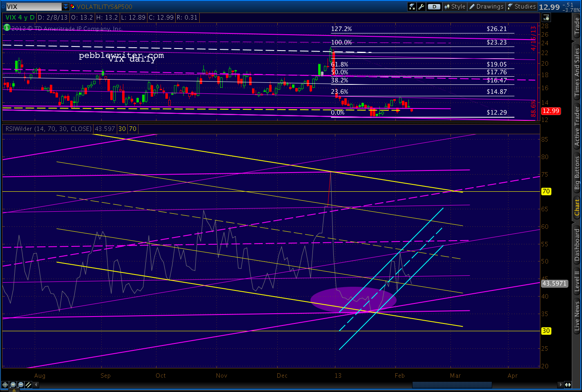
Task: Click the zoom out magnifier icon
Action: [x=21, y=385]
